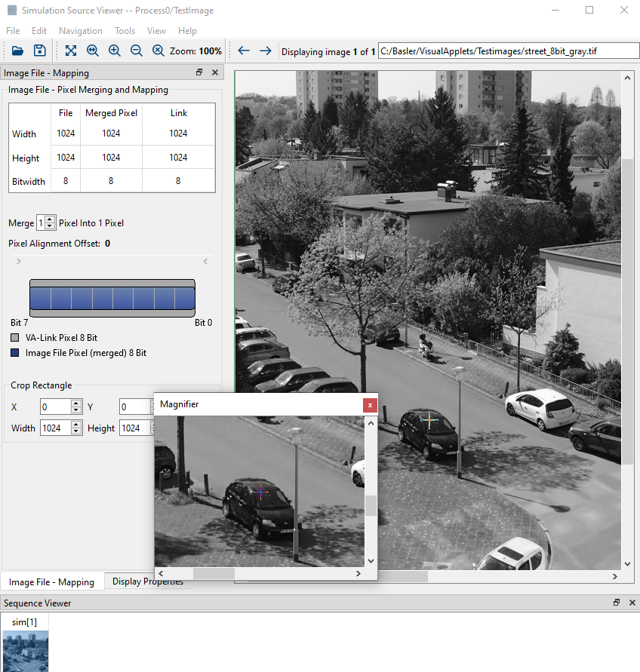This screenshot has width=640, height=672.
Task: Select the Image File - Mapping tab
Action: point(51,581)
